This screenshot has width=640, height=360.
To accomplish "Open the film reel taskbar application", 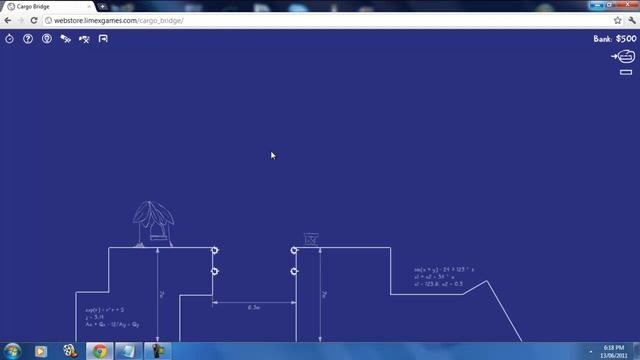I will click(70, 351).
